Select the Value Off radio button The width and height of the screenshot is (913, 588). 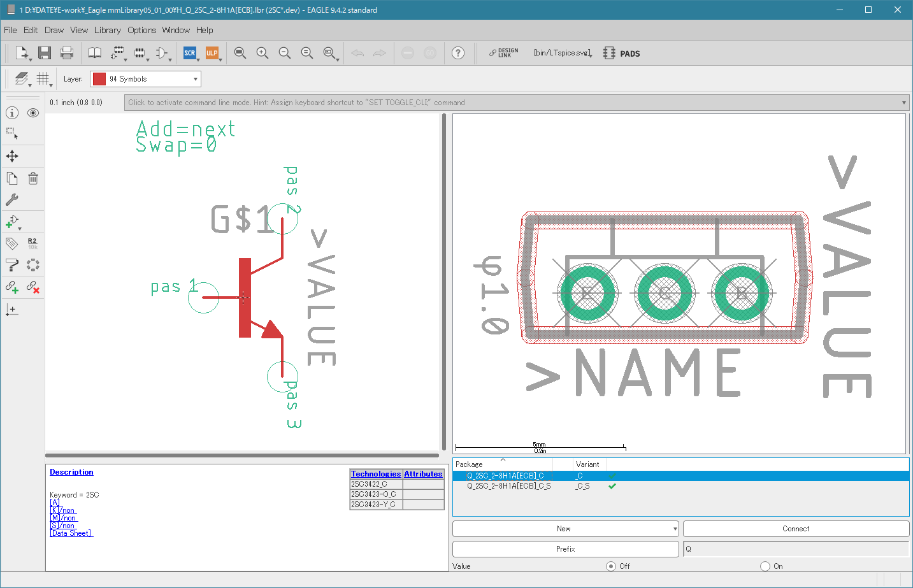pyautogui.click(x=611, y=566)
